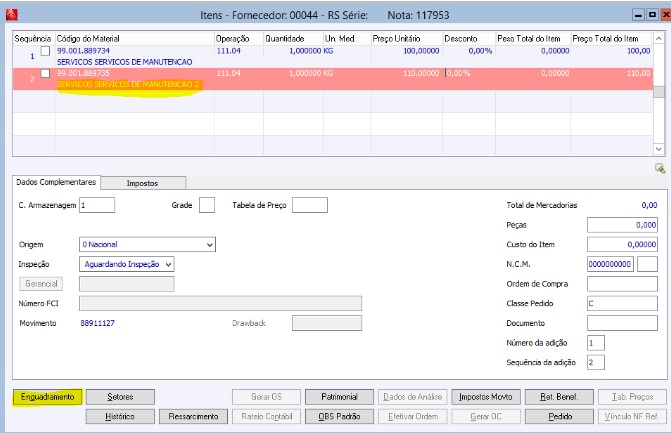
Task: Open Impostos Movto button
Action: pyautogui.click(x=486, y=397)
